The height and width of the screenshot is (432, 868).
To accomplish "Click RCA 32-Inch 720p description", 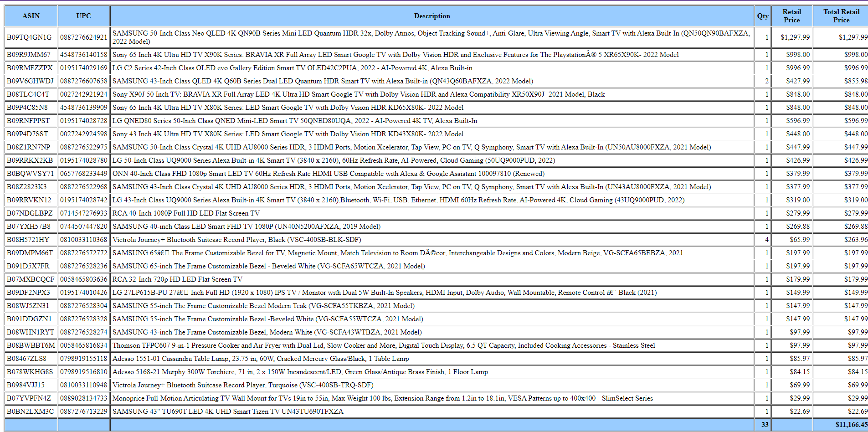I will (x=432, y=279).
